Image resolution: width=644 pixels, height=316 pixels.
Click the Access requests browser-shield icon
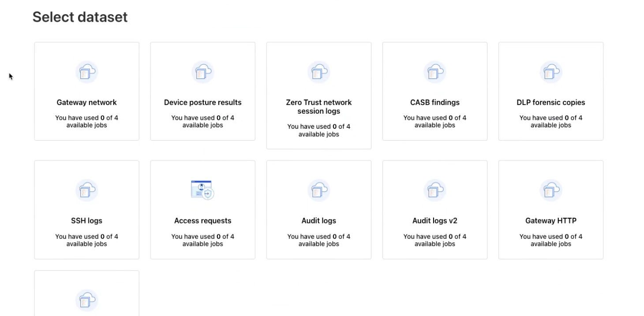point(203,190)
